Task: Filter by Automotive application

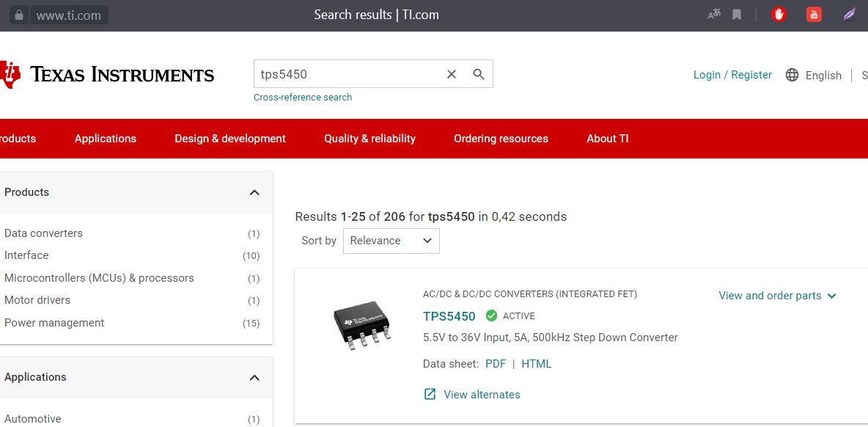Action: (33, 419)
